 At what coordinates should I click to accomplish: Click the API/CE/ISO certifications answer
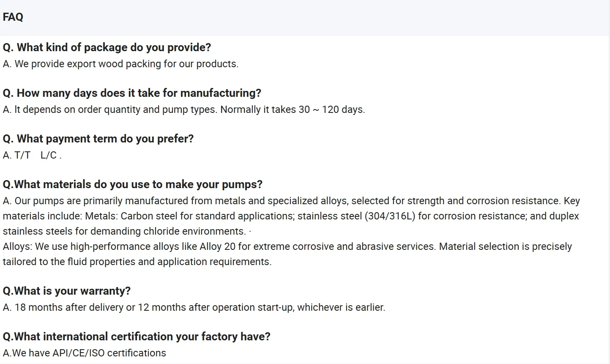[x=84, y=353]
